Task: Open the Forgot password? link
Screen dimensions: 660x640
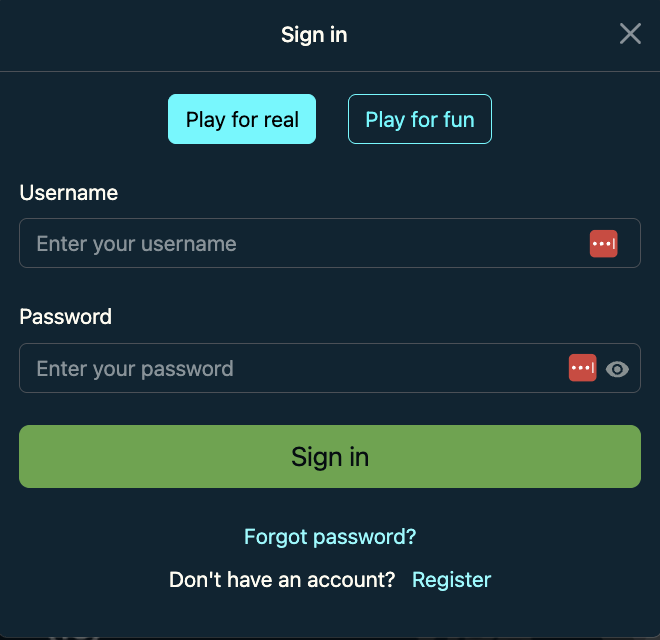Action: pyautogui.click(x=330, y=537)
